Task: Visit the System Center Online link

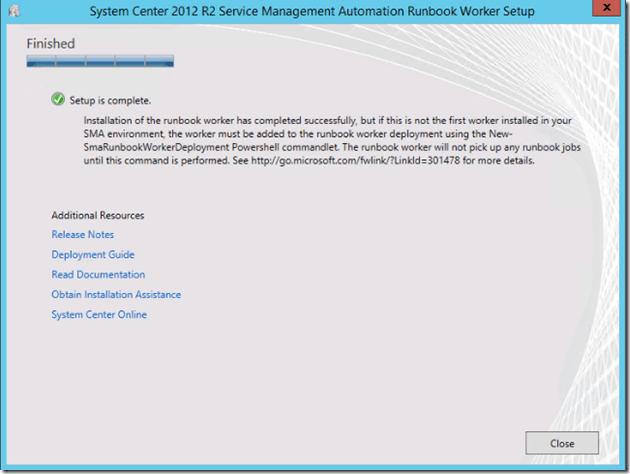Action: (99, 315)
